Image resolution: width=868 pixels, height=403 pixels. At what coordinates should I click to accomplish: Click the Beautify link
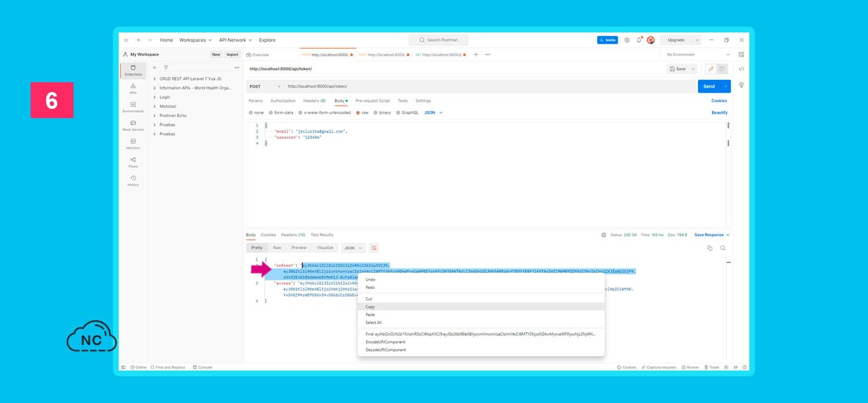pyautogui.click(x=720, y=112)
